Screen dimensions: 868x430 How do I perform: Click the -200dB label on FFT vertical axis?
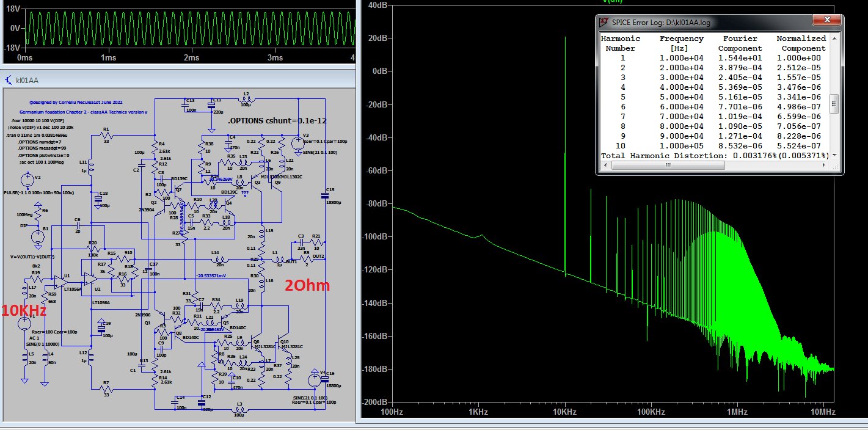pyautogui.click(x=374, y=403)
